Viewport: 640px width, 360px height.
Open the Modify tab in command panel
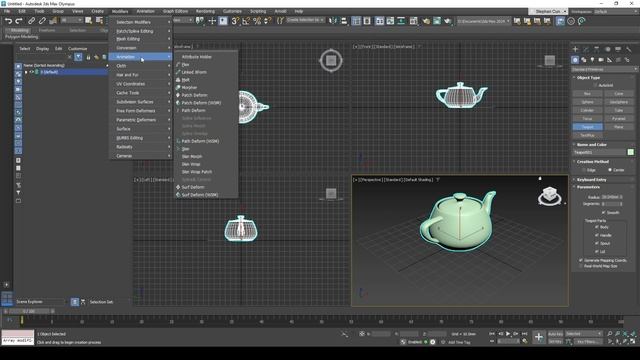tap(586, 49)
